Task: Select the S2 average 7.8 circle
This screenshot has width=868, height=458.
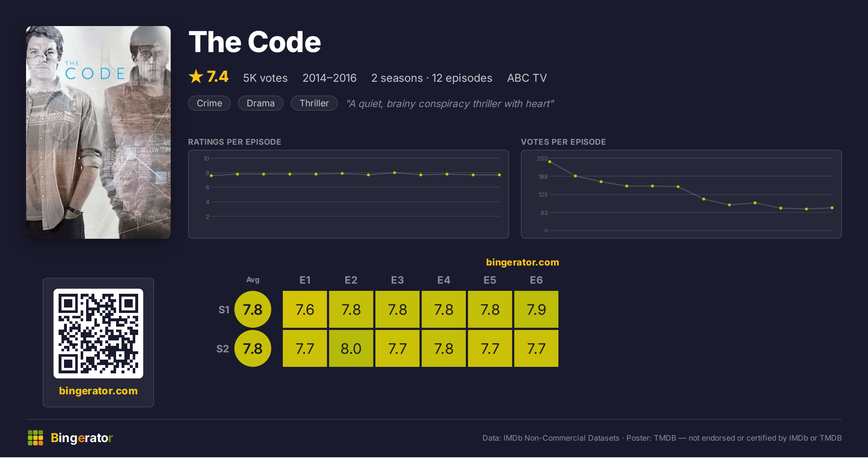Action: click(253, 348)
